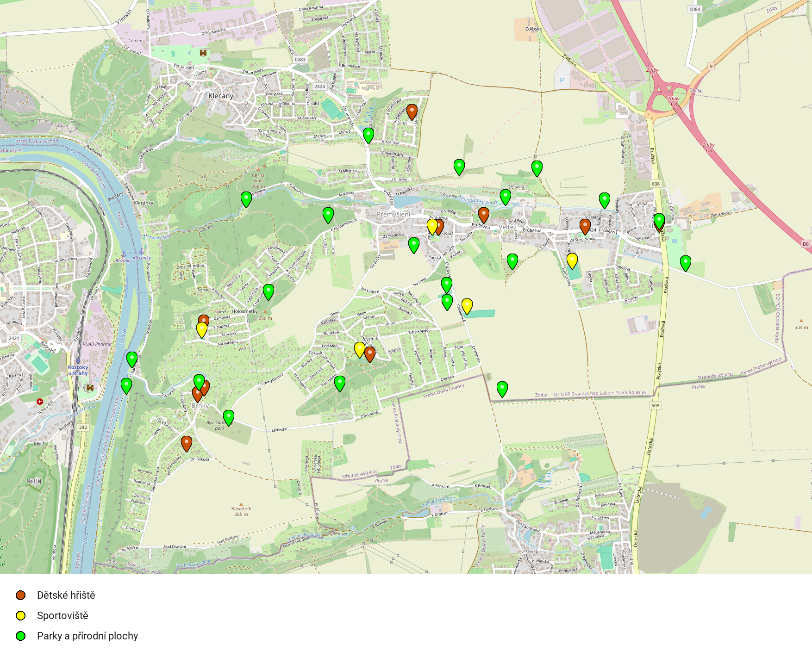Click the Dětské hřiště legend label
The image size is (812, 657).
point(66,595)
